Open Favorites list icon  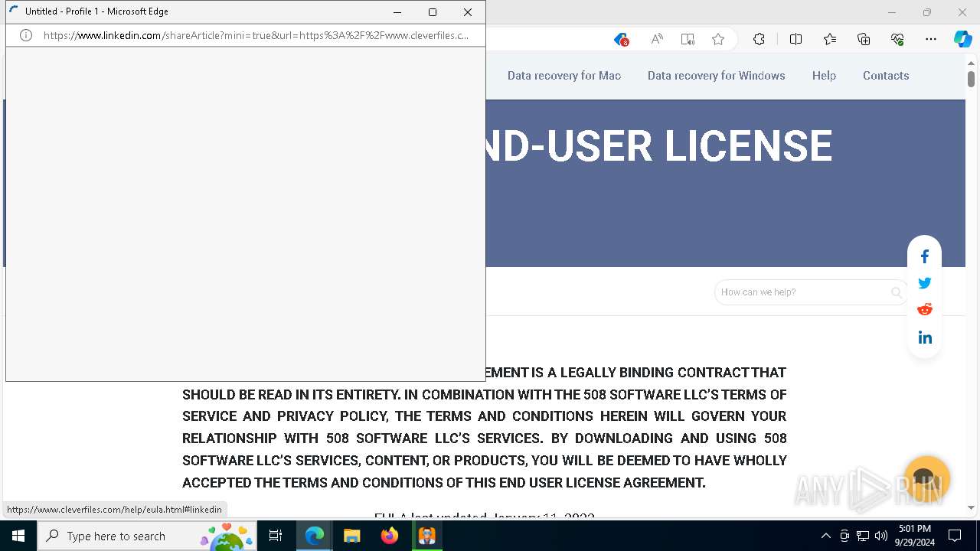point(830,40)
